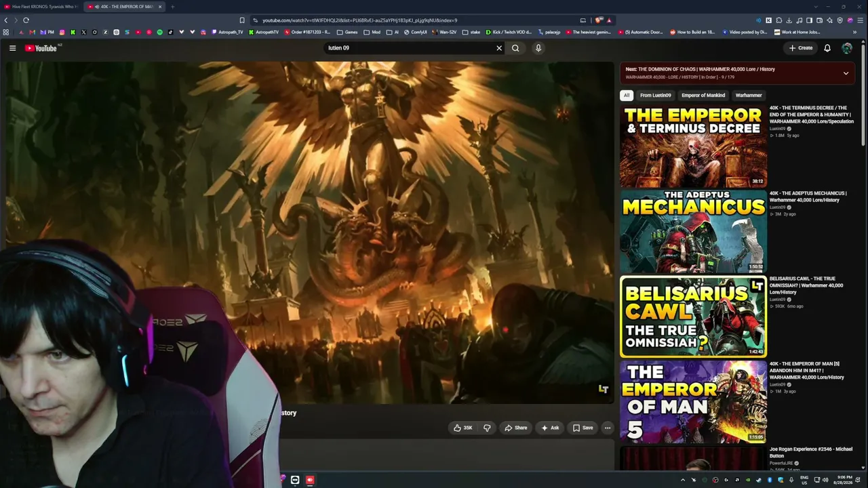The image size is (868, 488).
Task: Start voice search with the microphone icon
Action: click(538, 48)
